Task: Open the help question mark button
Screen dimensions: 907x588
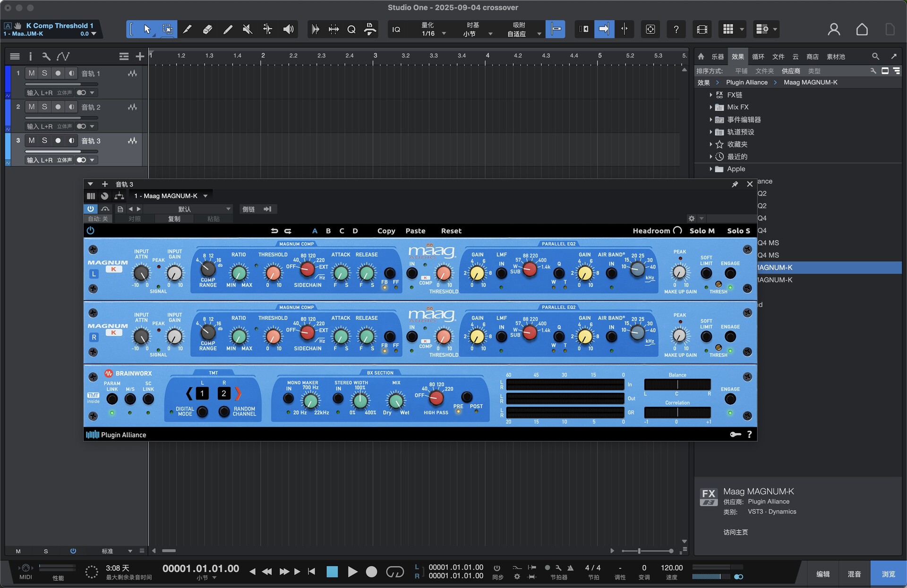Action: click(x=676, y=29)
